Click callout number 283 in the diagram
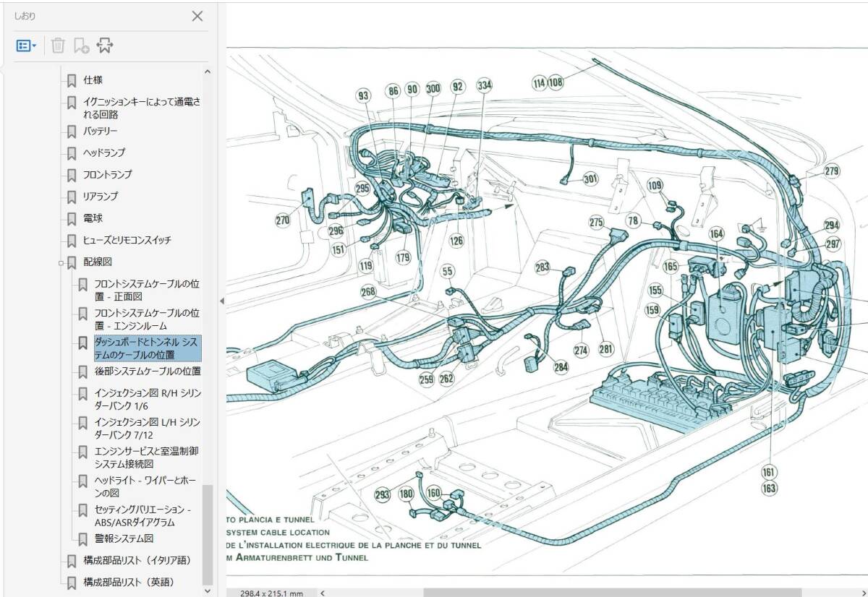868x597 pixels. (x=542, y=267)
